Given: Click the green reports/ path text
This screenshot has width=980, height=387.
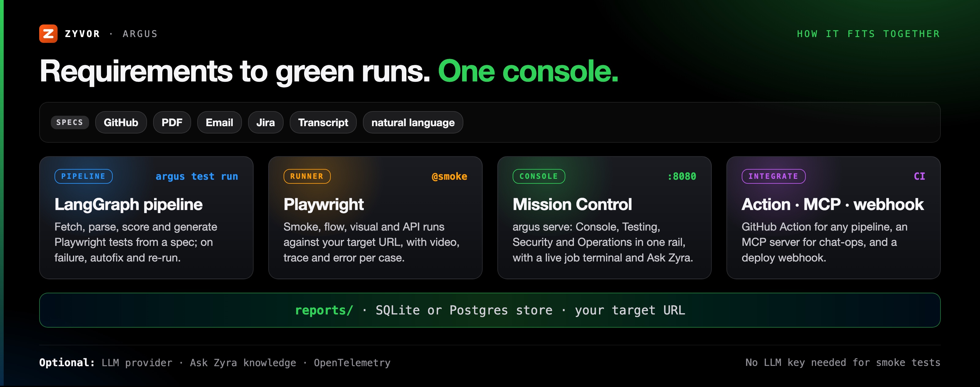Looking at the screenshot, I should (x=324, y=310).
